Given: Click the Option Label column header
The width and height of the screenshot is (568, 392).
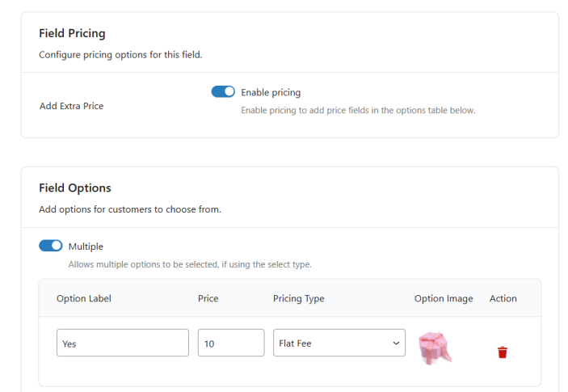Looking at the screenshot, I should pos(83,298).
